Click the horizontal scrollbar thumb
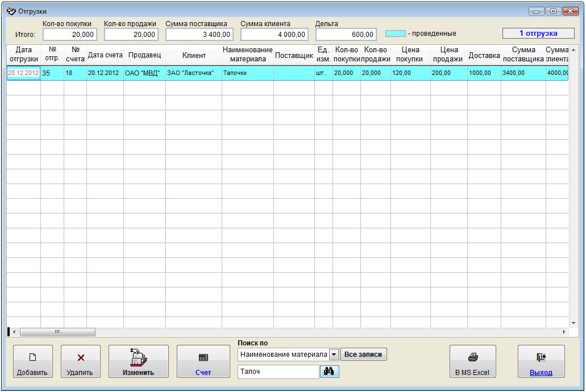Viewport: 586px width, 392px height. tap(57, 332)
